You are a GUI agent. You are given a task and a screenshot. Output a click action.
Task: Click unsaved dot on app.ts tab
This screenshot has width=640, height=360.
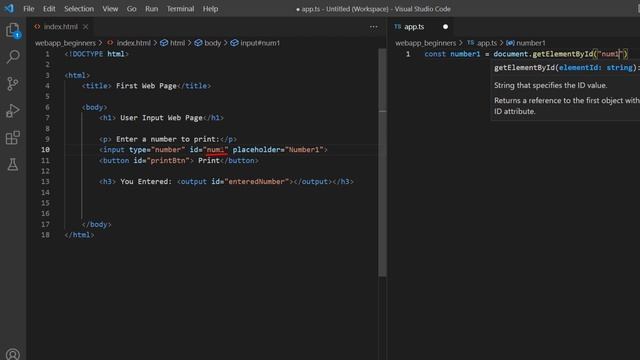pos(445,27)
